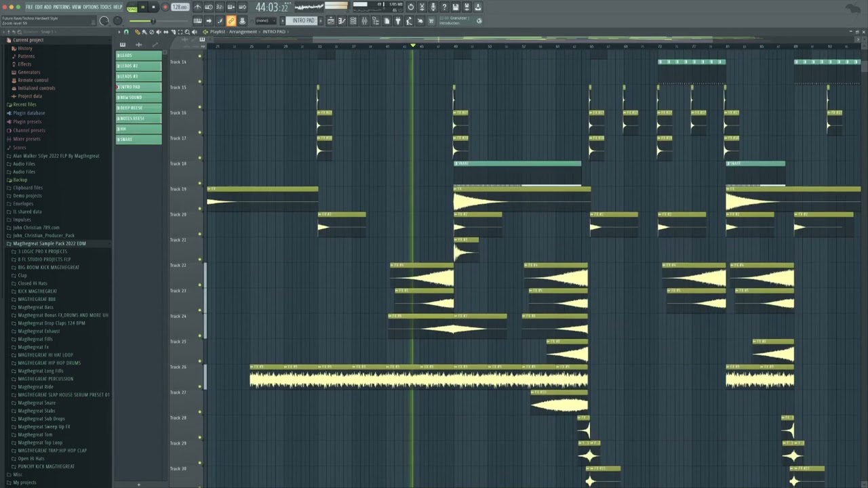Select the LEADS pattern in picker

pos(139,56)
